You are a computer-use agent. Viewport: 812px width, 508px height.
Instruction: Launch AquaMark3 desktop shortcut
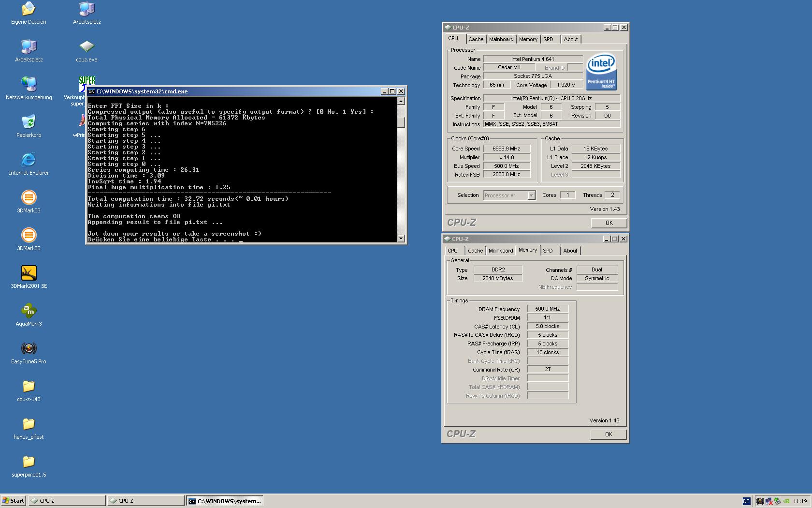pyautogui.click(x=29, y=315)
